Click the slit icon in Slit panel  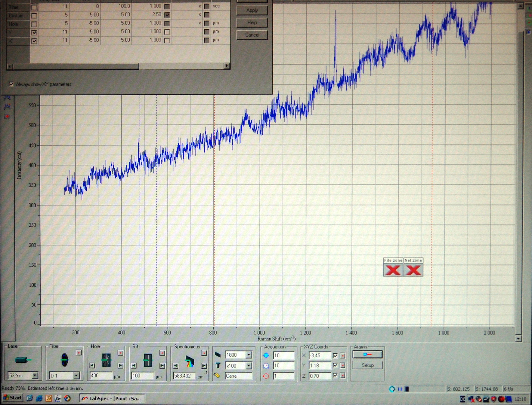pyautogui.click(x=148, y=360)
